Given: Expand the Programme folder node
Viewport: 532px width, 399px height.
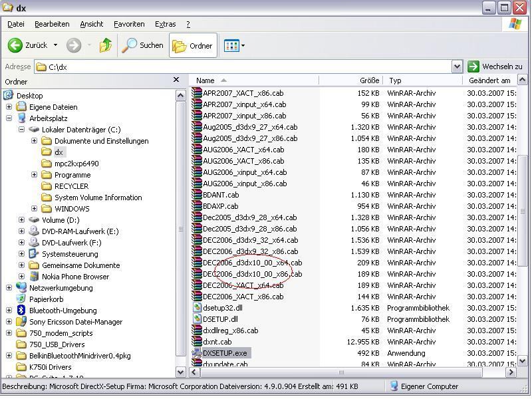Looking at the screenshot, I should [x=35, y=174].
